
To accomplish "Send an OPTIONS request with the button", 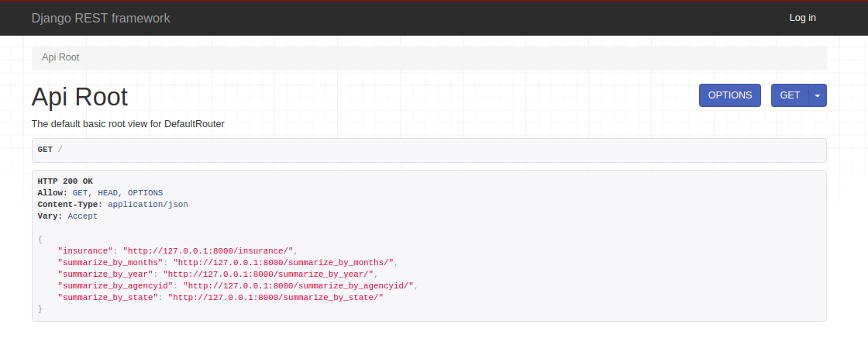I will (729, 95).
